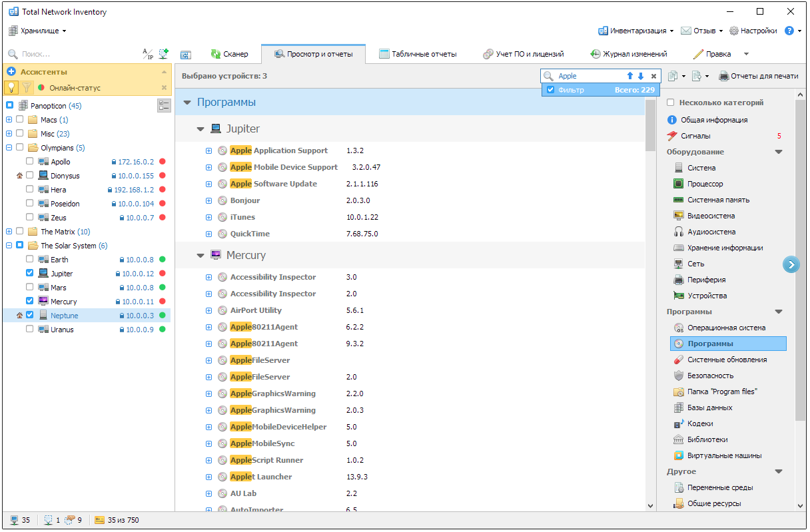Open Настройки in the top bar
Image resolution: width=810 pixels, height=532 pixels.
(753, 31)
